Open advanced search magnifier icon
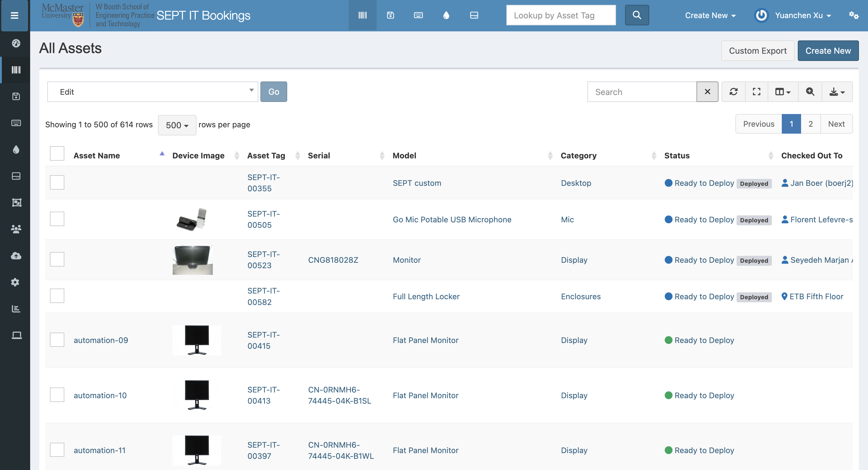Screen dimensions: 868x470 810,92
